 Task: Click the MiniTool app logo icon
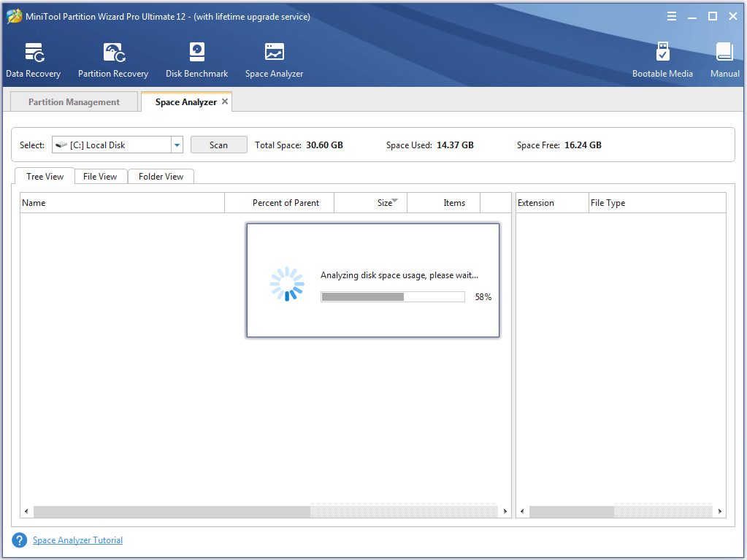pos(15,16)
